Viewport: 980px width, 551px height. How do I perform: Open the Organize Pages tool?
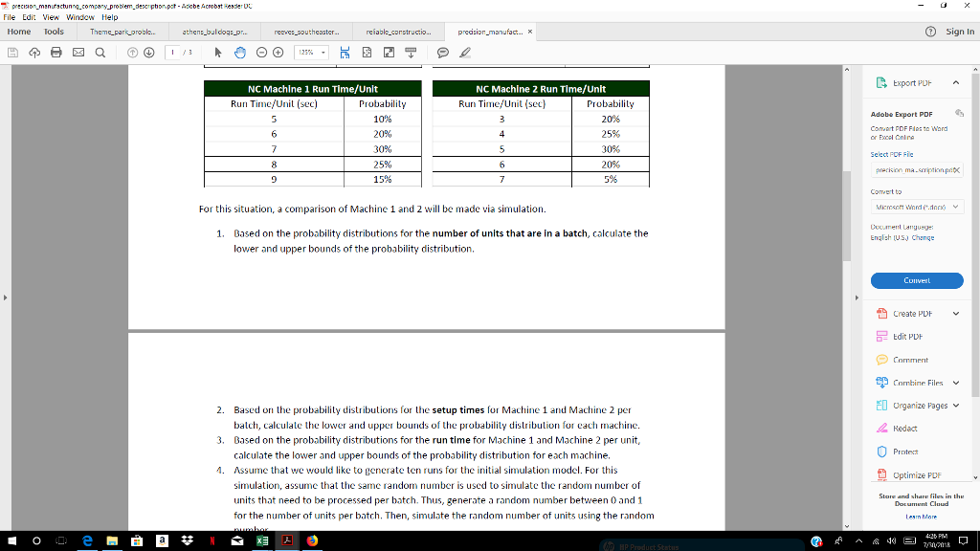pos(917,405)
